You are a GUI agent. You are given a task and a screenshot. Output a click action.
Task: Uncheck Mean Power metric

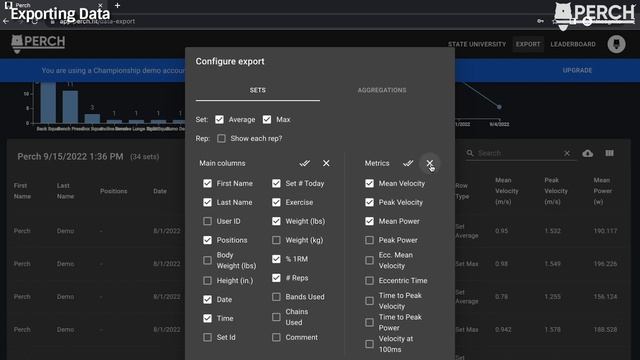click(x=369, y=221)
